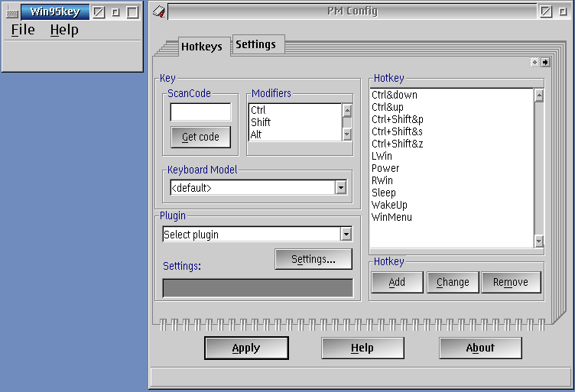Click the Apply button
The height and width of the screenshot is (392, 575).
point(246,348)
